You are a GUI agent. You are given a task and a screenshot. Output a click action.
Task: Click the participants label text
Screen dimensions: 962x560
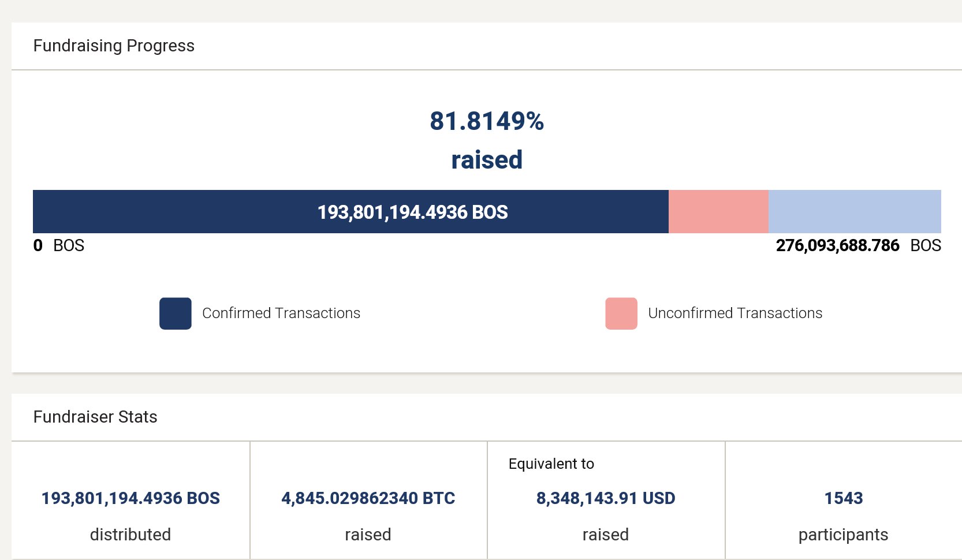pyautogui.click(x=843, y=535)
